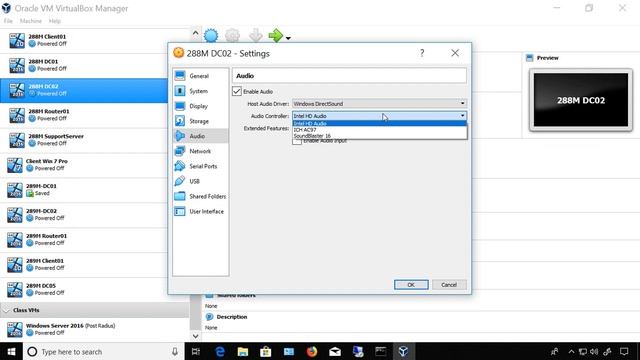Close the 288M DC02 Settings dialog
Screen dimensions: 640x360
pyautogui.click(x=455, y=53)
